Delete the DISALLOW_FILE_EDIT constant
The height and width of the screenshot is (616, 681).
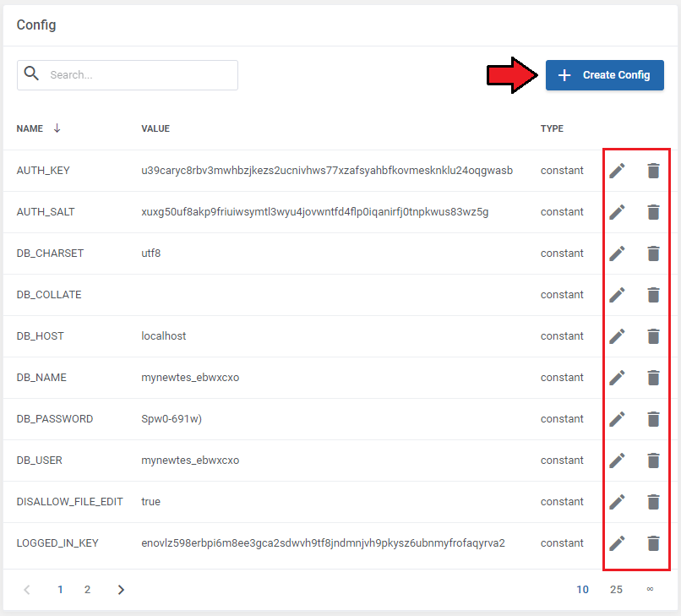point(653,502)
